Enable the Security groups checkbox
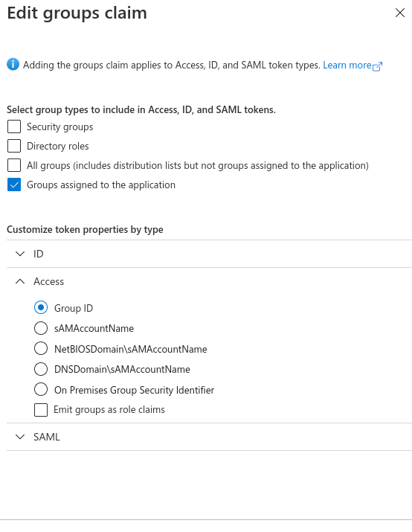This screenshot has width=412, height=532. click(x=14, y=126)
